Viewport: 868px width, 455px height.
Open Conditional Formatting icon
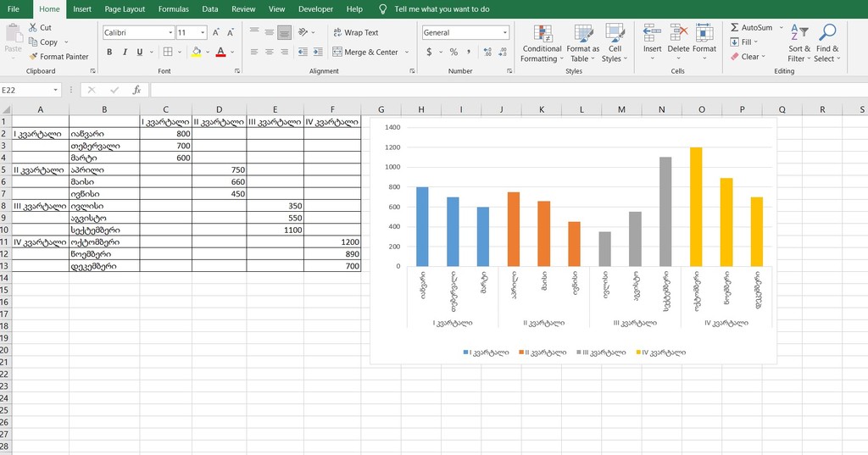(543, 33)
